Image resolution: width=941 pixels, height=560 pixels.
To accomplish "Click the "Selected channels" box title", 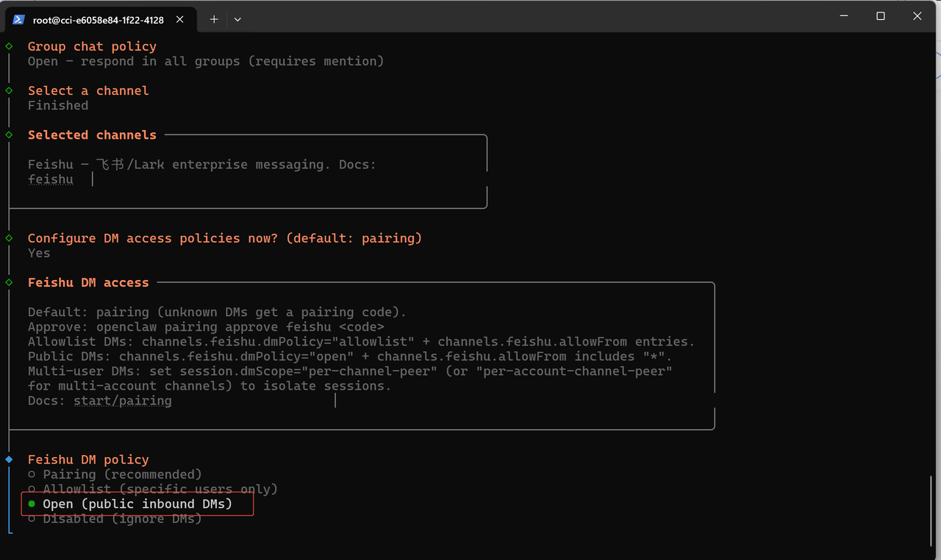I will pos(92,135).
